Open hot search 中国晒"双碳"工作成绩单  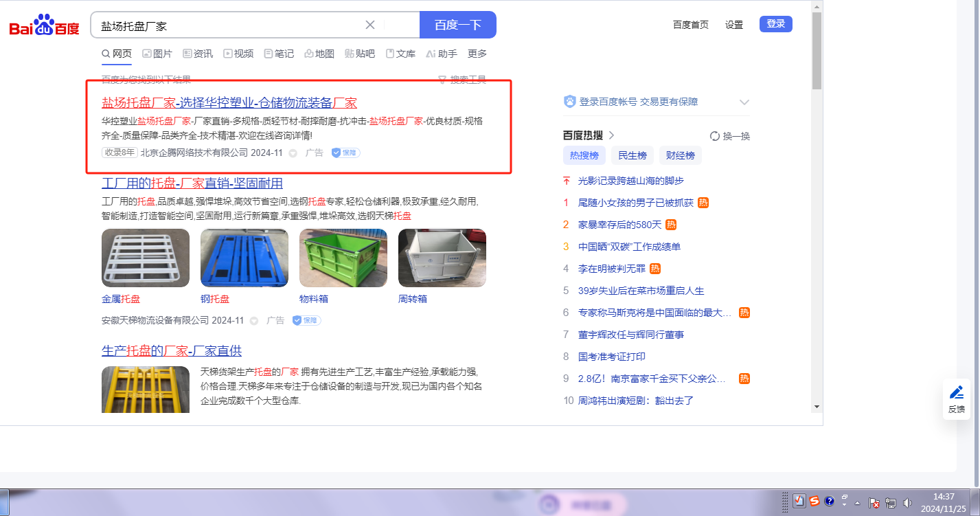point(630,247)
